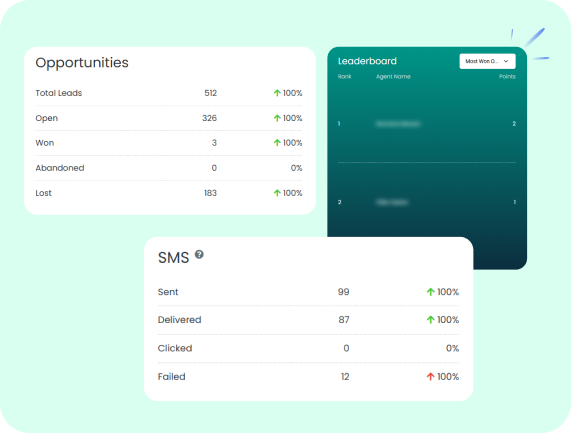Viewport: 571px width, 433px height.
Task: Select the rank 2 leaderboard agent
Action: pos(392,202)
